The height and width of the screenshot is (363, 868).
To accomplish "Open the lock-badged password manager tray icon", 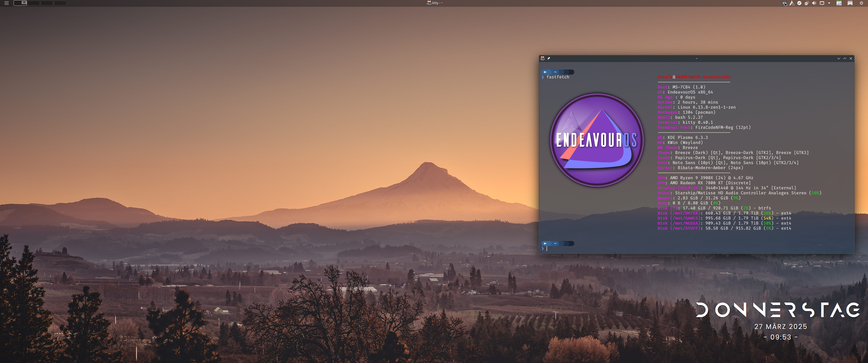I will (784, 3).
